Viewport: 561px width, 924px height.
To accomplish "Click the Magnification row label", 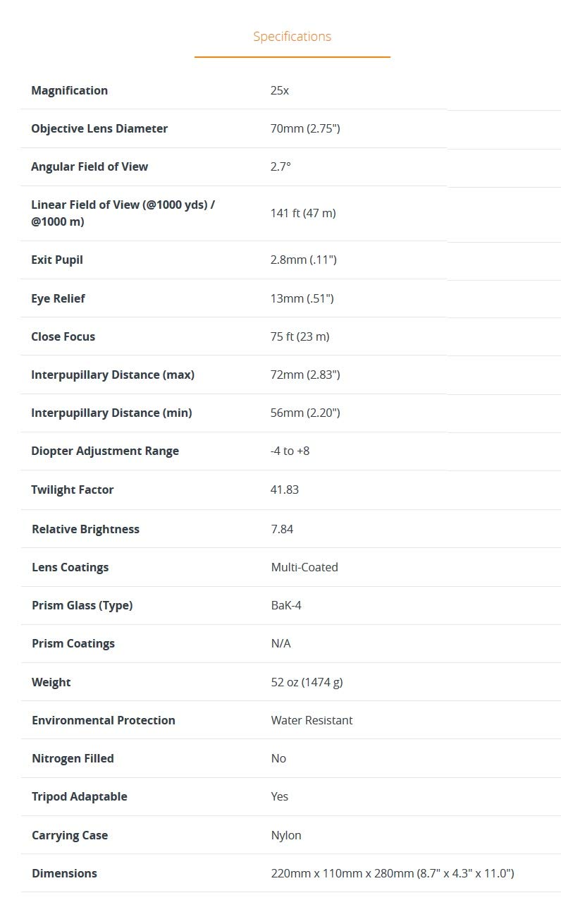I will coord(69,90).
